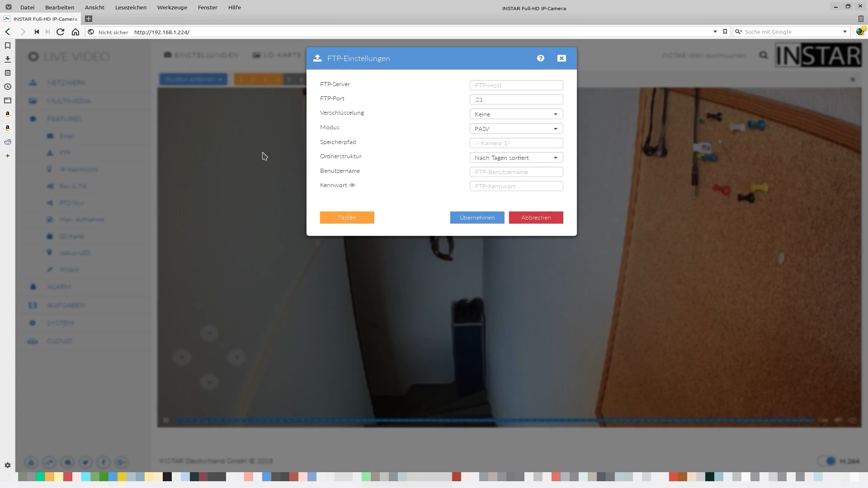Open the Lesezeichen menu
868x488 pixels.
131,7
